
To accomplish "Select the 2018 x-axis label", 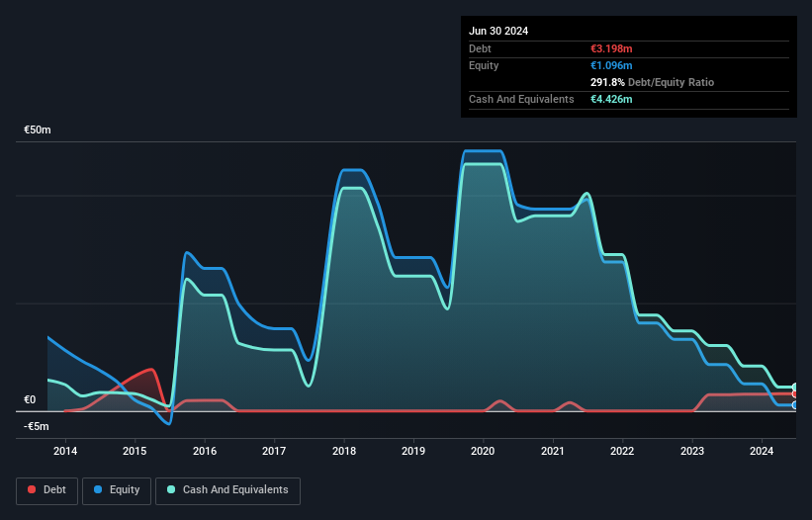I will pyautogui.click(x=344, y=451).
